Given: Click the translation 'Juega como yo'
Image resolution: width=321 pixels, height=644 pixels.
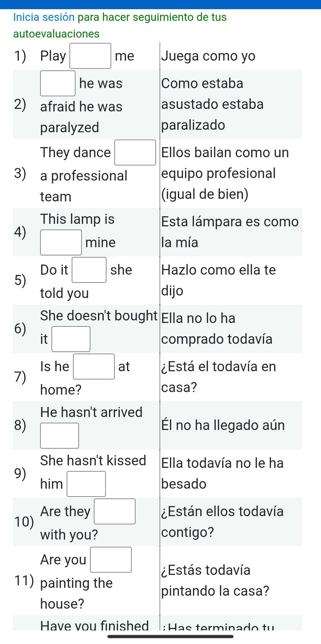Looking at the screenshot, I should click(x=208, y=56).
